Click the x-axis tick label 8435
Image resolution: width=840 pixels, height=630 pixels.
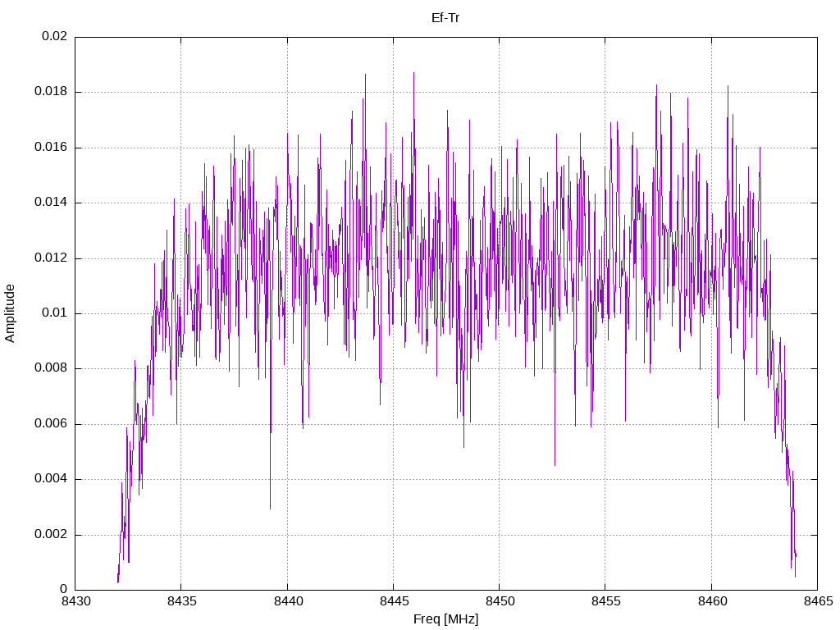click(x=182, y=601)
